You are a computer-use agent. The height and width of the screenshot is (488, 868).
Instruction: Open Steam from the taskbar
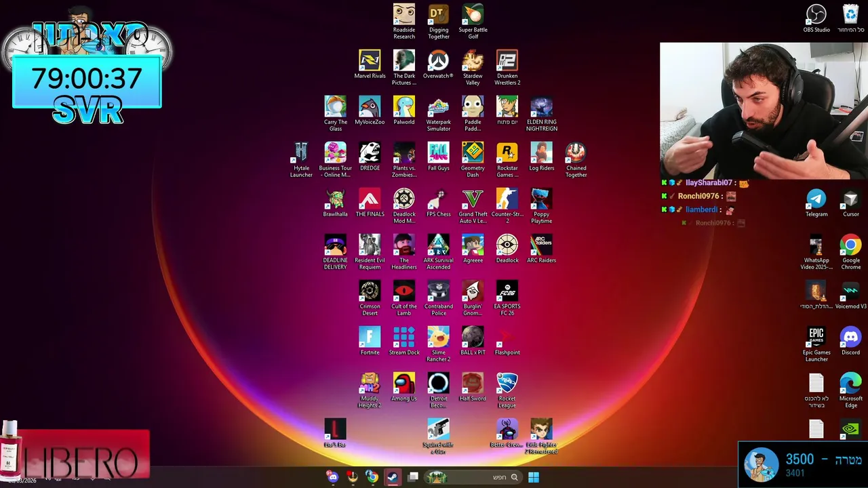393,477
